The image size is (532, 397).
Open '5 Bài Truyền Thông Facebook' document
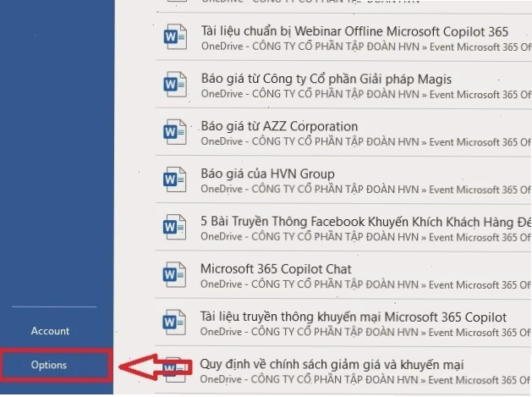(x=365, y=222)
